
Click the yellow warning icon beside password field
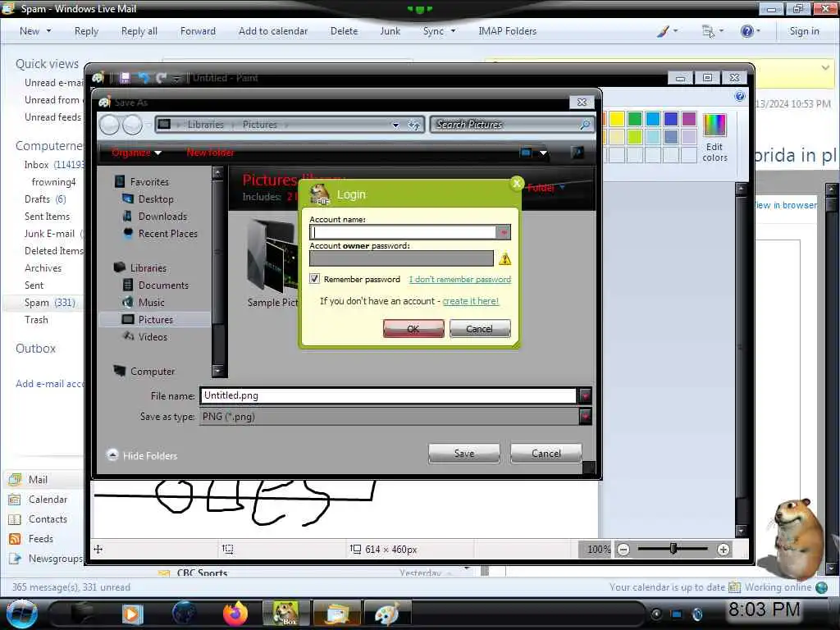[x=504, y=259]
